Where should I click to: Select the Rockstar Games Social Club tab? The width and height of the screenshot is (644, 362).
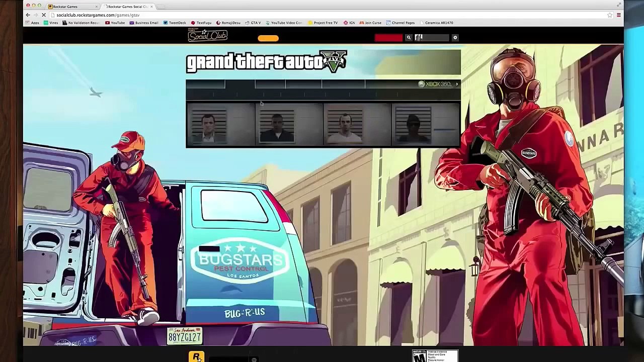pos(128,7)
